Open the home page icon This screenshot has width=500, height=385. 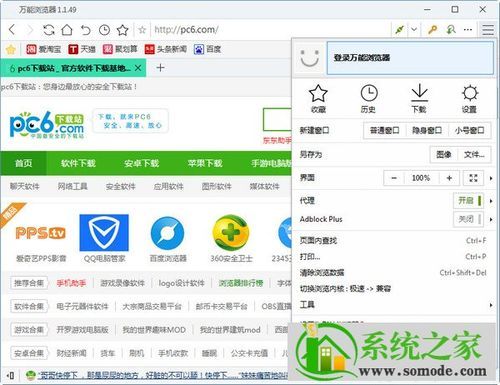point(67,30)
